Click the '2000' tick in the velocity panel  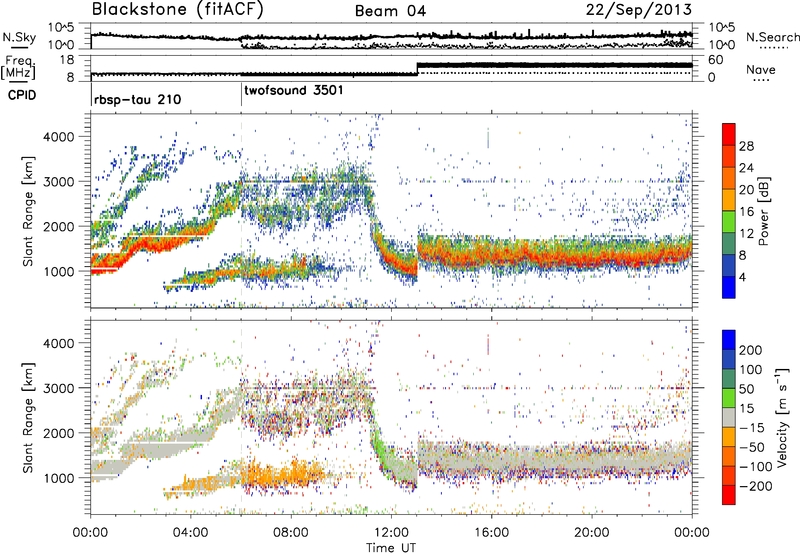pyautogui.click(x=58, y=433)
